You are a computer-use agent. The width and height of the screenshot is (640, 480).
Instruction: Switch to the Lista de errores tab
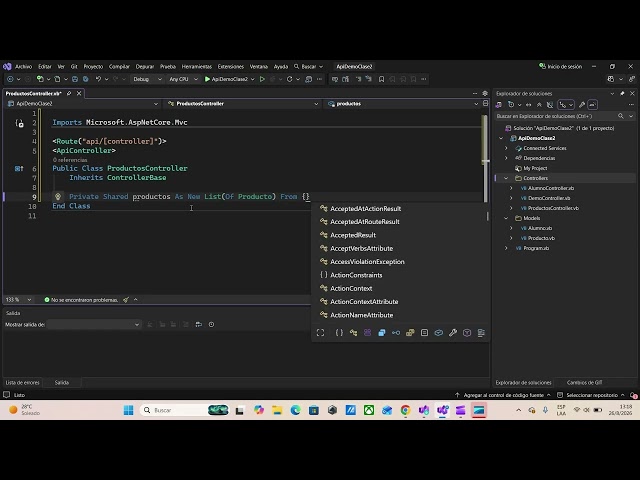click(22, 383)
